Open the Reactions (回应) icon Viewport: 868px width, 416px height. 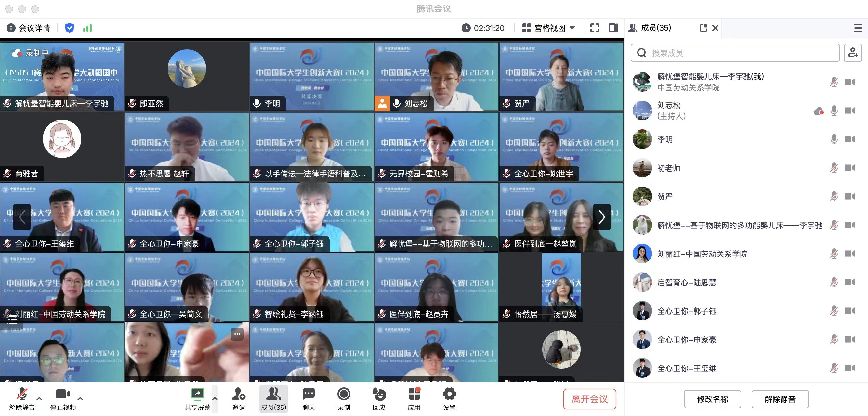tap(379, 395)
